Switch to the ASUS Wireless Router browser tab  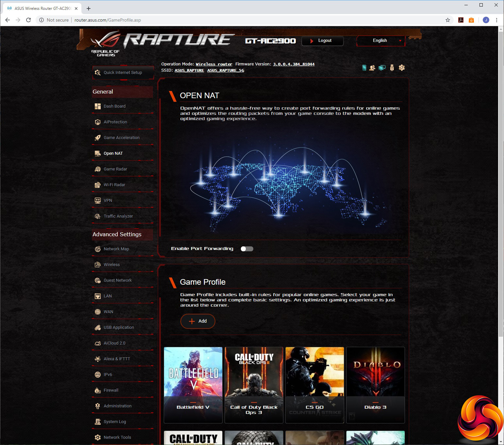pos(42,9)
